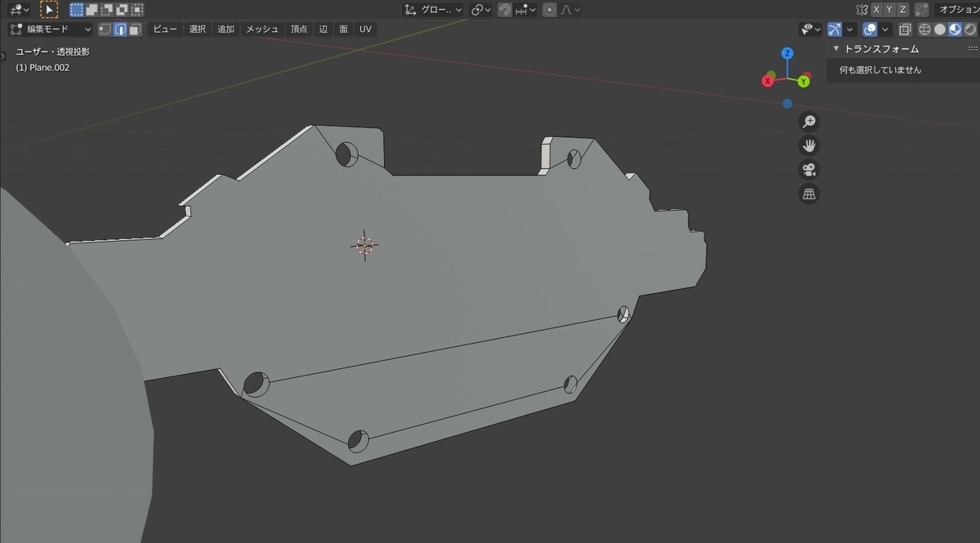Open the 面 menu
Image resolution: width=980 pixels, height=543 pixels.
(x=344, y=29)
